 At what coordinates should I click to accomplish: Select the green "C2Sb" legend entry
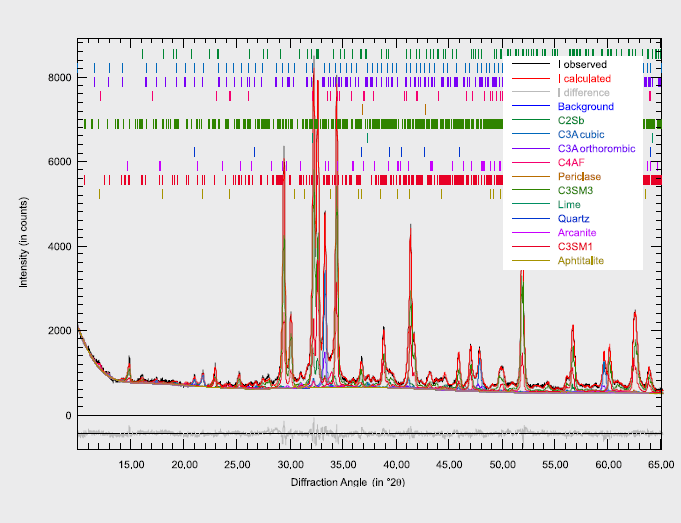click(x=574, y=120)
